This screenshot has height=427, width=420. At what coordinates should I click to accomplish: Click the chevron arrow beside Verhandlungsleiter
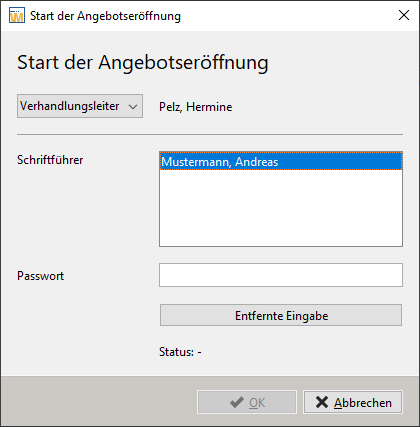pos(133,107)
